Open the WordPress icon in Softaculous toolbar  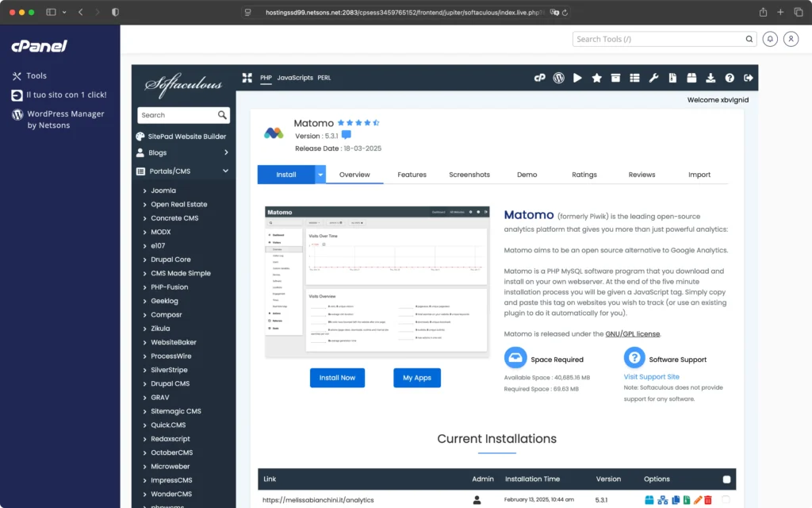[558, 78]
